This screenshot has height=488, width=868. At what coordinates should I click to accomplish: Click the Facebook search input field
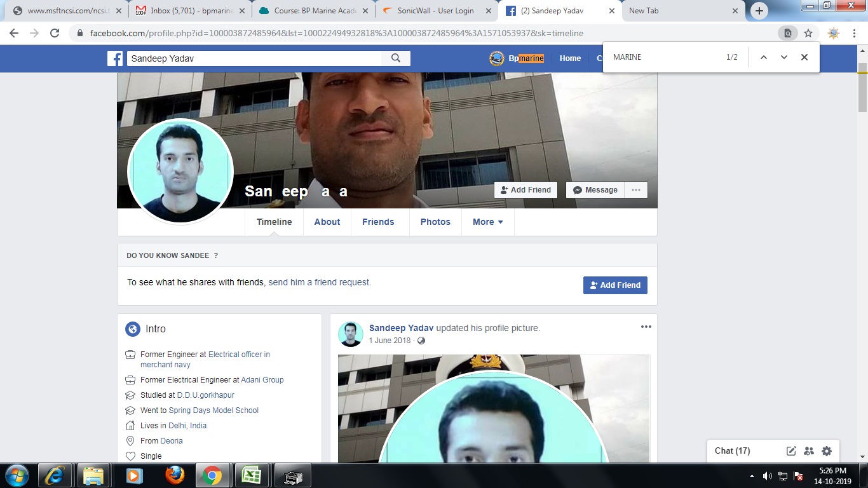click(254, 58)
